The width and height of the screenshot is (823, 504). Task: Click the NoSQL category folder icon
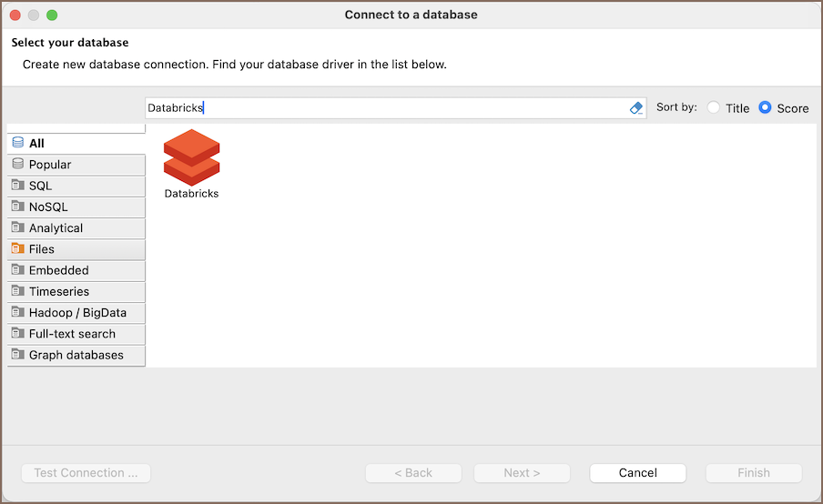(x=18, y=207)
